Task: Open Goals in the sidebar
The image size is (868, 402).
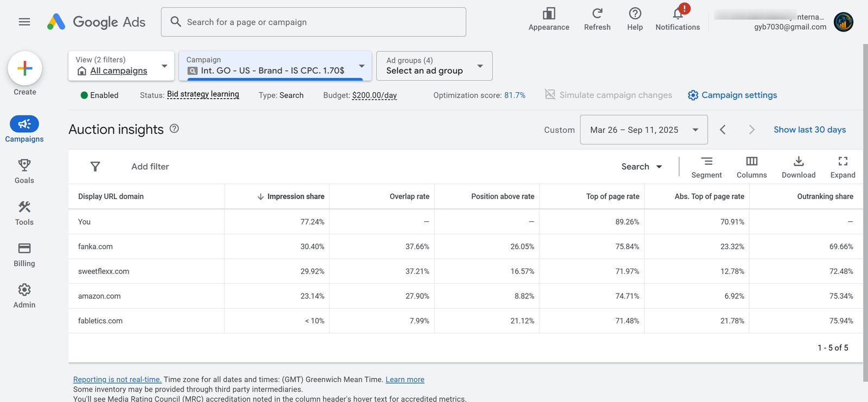Action: pyautogui.click(x=24, y=171)
